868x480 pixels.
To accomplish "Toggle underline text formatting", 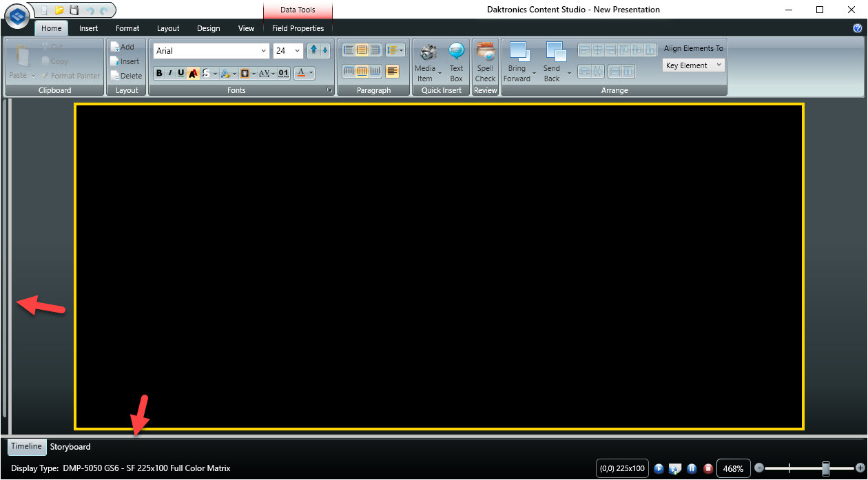I will 181,73.
